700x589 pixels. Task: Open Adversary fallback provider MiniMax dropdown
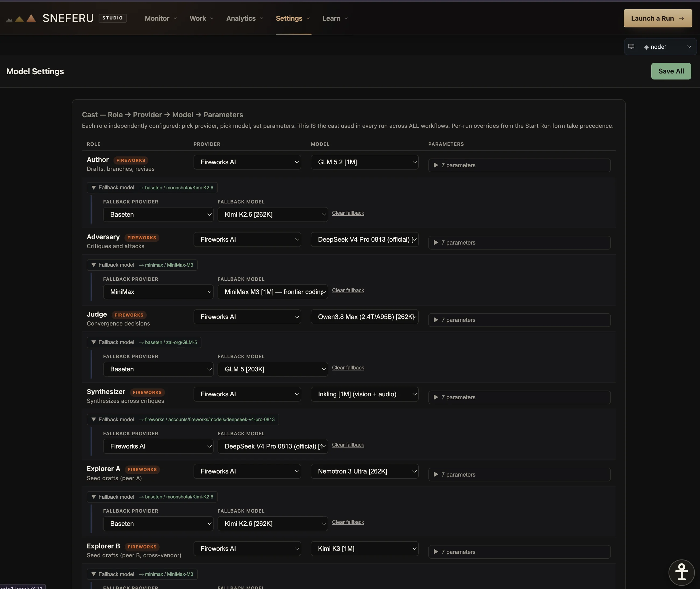pyautogui.click(x=158, y=292)
